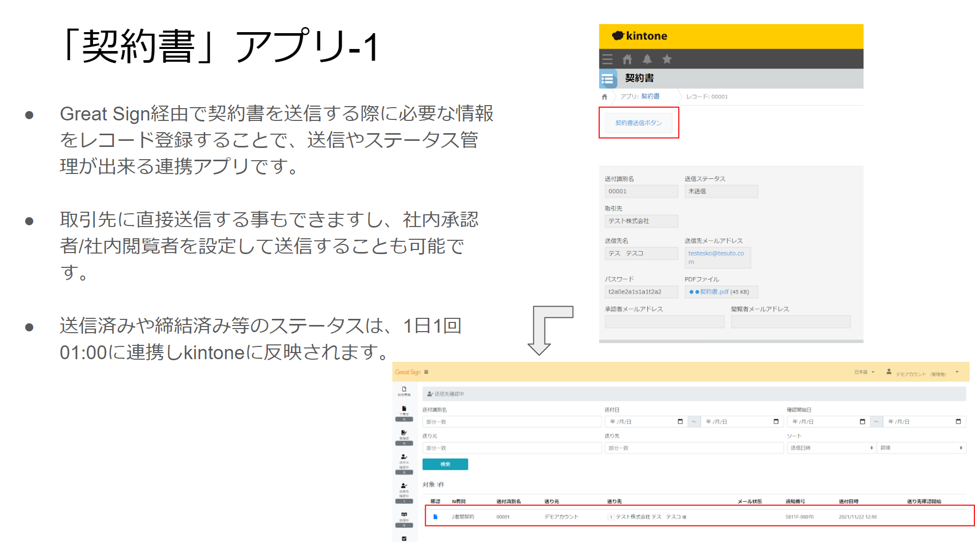Click the 送付識別名 column header
The width and height of the screenshot is (980, 551).
508,502
